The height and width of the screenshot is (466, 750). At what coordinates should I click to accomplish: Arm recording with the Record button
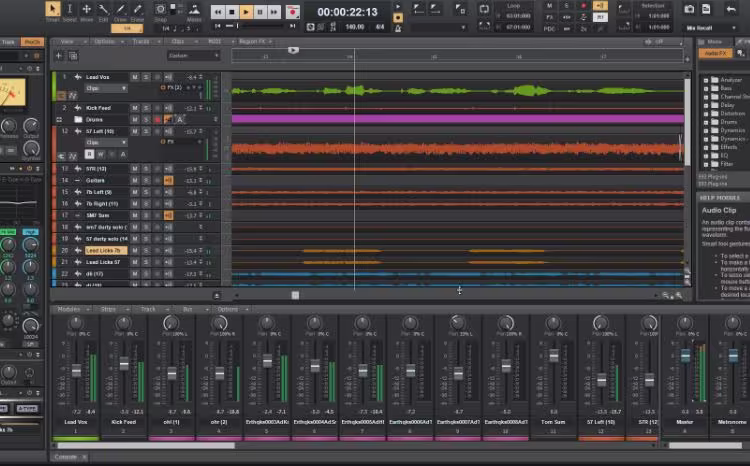tap(292, 11)
